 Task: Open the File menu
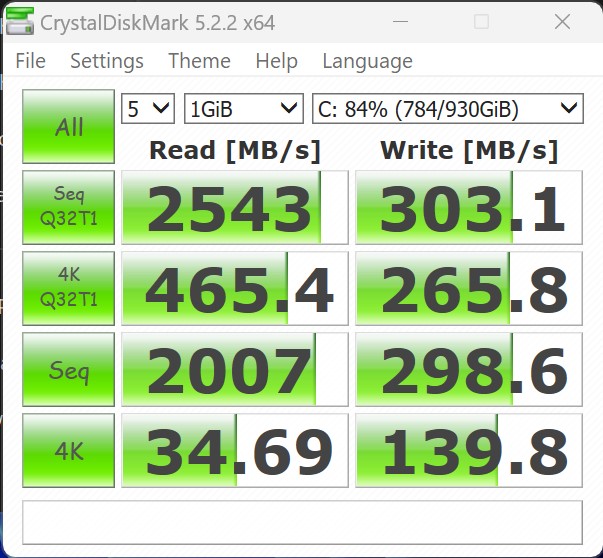pos(30,61)
